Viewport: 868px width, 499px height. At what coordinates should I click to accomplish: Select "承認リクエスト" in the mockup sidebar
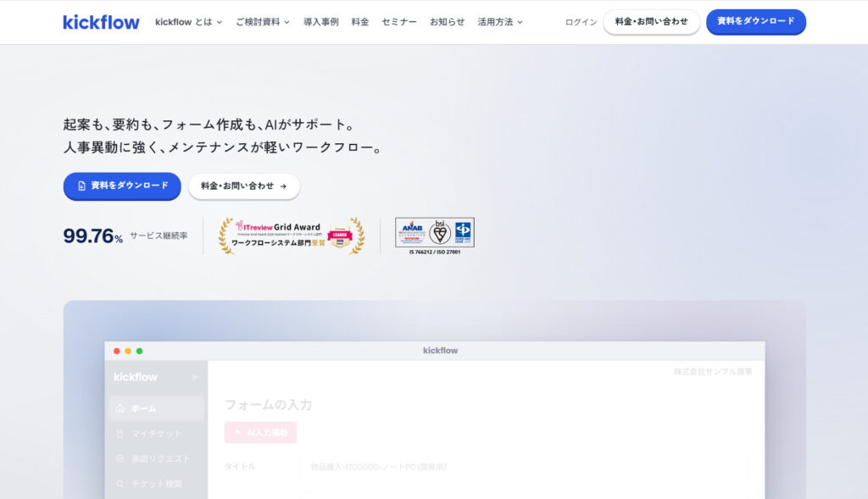[156, 458]
